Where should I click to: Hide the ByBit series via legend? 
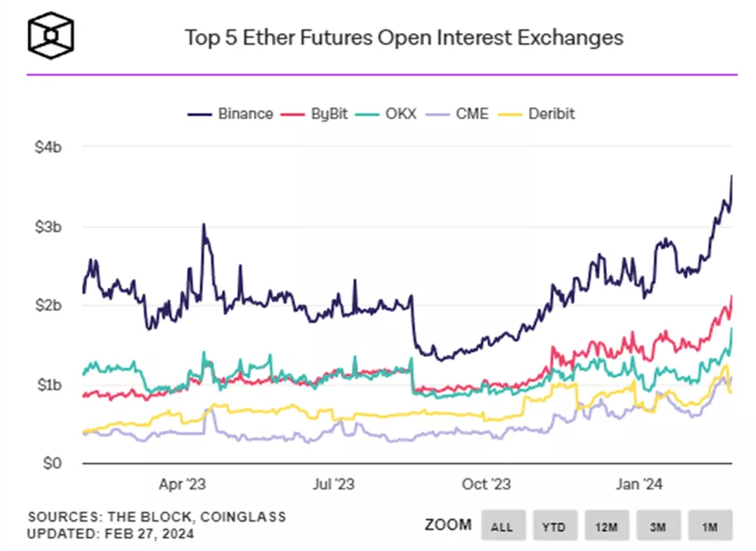[x=319, y=114]
